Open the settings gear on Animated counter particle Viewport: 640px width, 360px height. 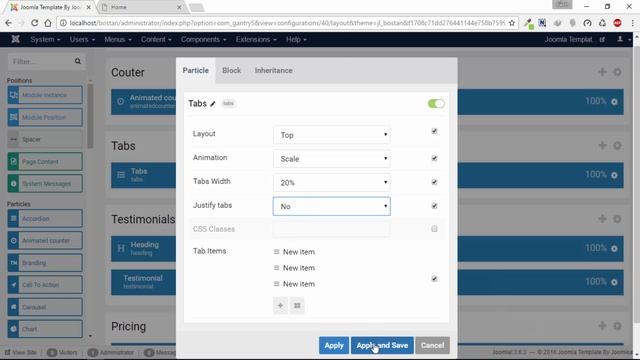tap(614, 102)
